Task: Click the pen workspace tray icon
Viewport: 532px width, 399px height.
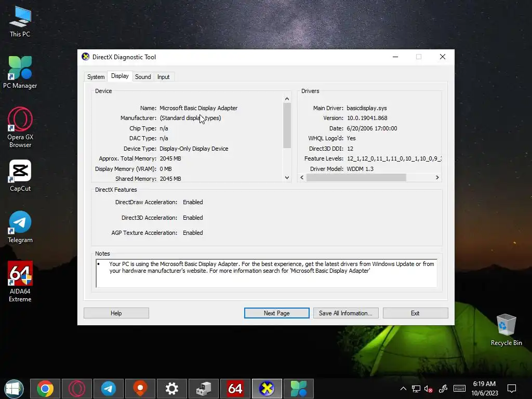Action: (x=443, y=389)
